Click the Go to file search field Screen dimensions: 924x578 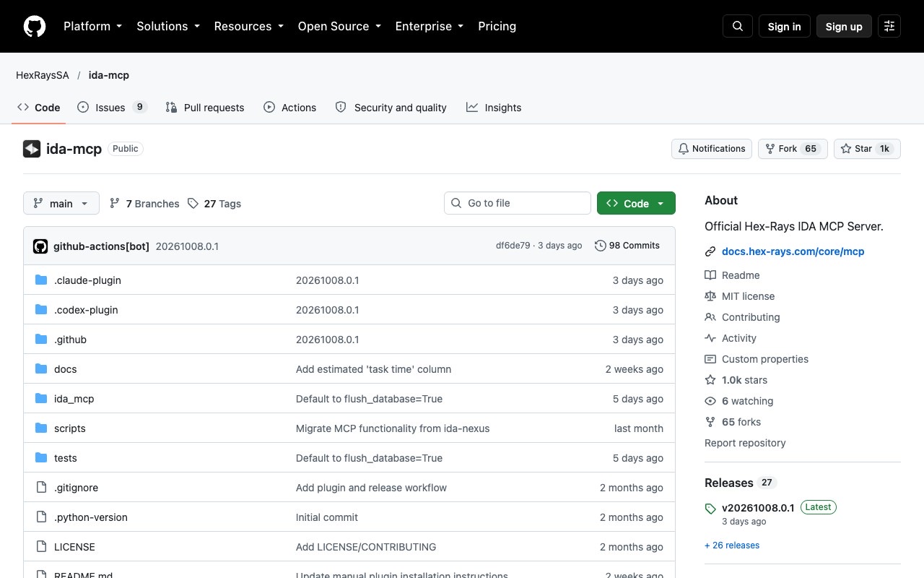click(x=518, y=203)
